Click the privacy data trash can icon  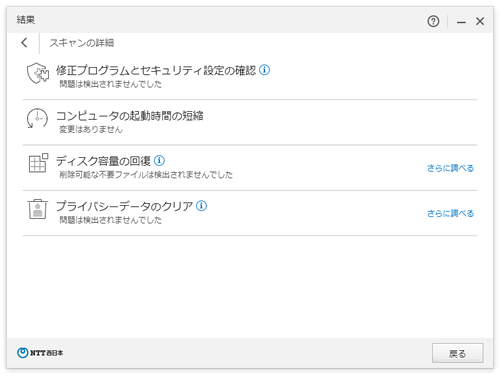[37, 209]
